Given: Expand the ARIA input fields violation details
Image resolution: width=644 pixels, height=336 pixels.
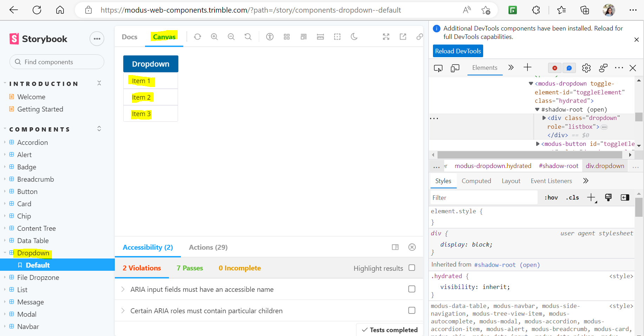Looking at the screenshot, I should 123,289.
